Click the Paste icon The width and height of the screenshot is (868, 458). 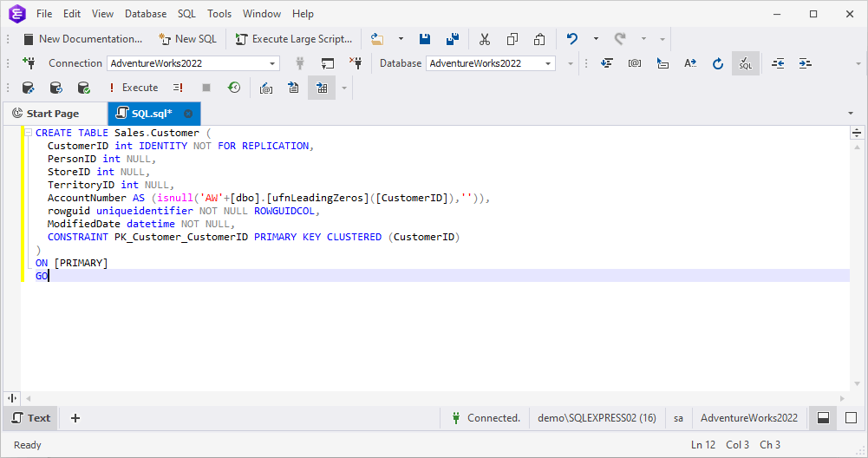pyautogui.click(x=539, y=39)
